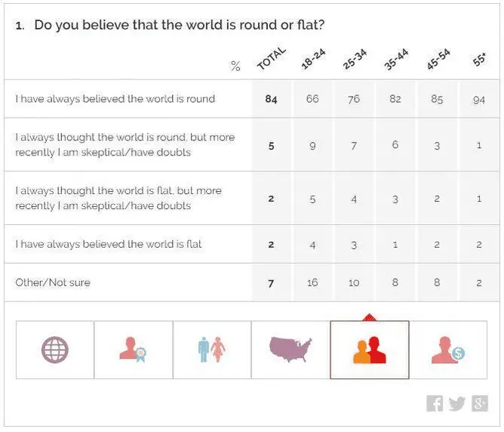Click the round-but-skeptical response row label

coord(125,145)
